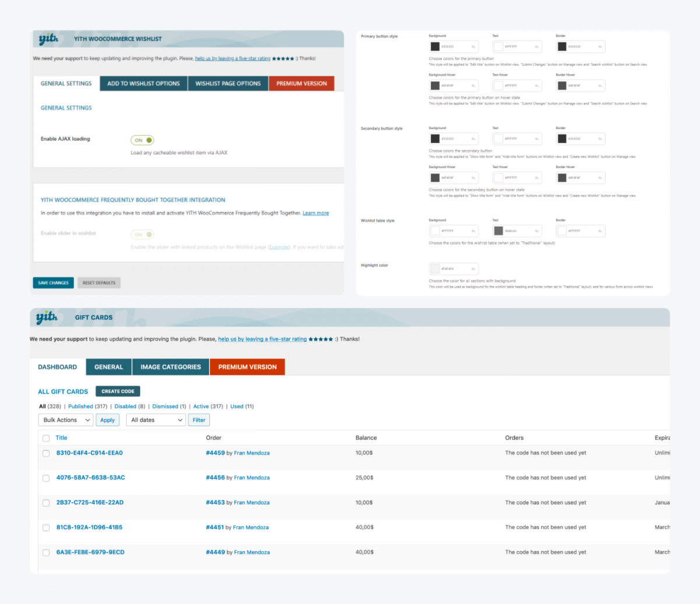This screenshot has width=700, height=604.
Task: Pick the Wishlist table Text color swatch
Action: point(499,231)
